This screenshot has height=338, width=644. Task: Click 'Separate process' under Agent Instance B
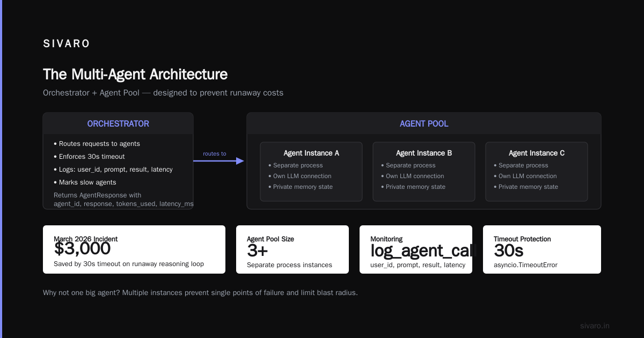point(408,165)
